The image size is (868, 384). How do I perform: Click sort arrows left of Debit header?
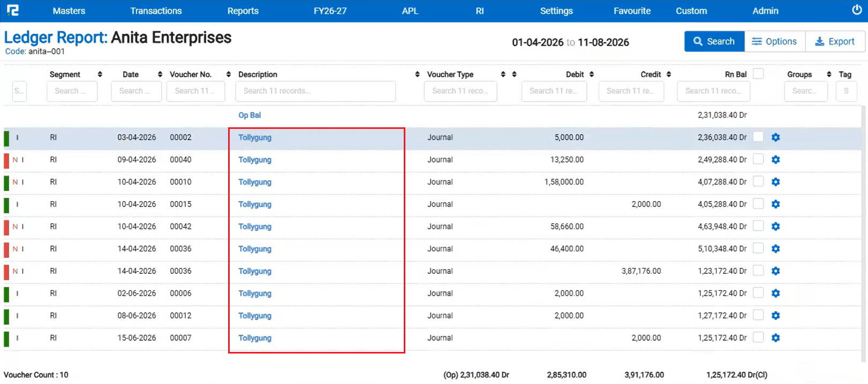(x=514, y=74)
